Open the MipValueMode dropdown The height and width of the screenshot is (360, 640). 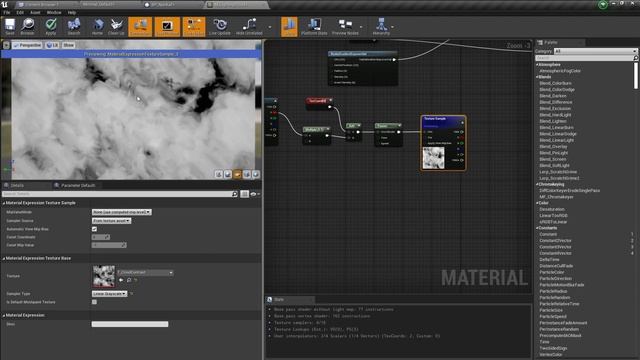pos(122,212)
